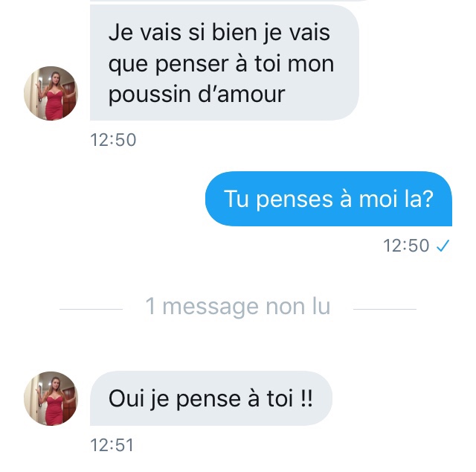Click the word "poussin" in the first message

click(150, 95)
